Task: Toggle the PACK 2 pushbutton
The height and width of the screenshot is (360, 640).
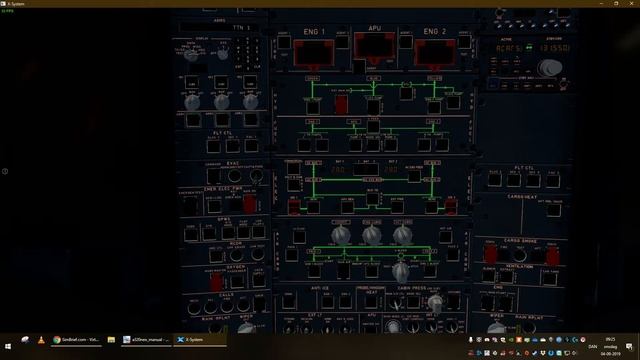Action: [x=453, y=255]
